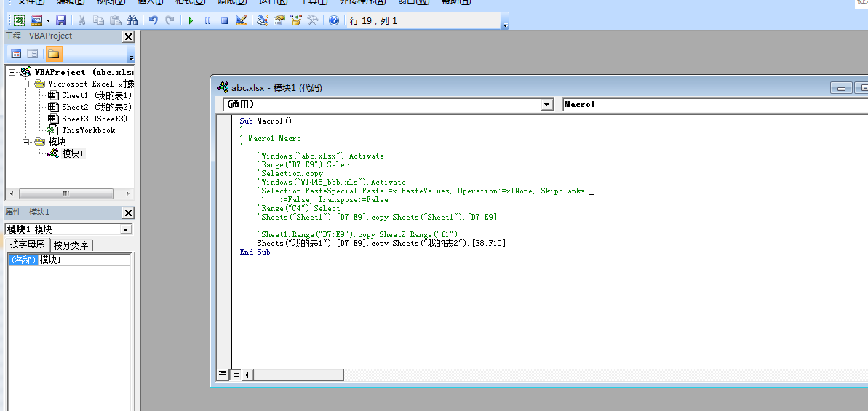Open the Toolbox icon with hammer and wrench
Viewport: 868px width, 411px height.
pos(312,20)
